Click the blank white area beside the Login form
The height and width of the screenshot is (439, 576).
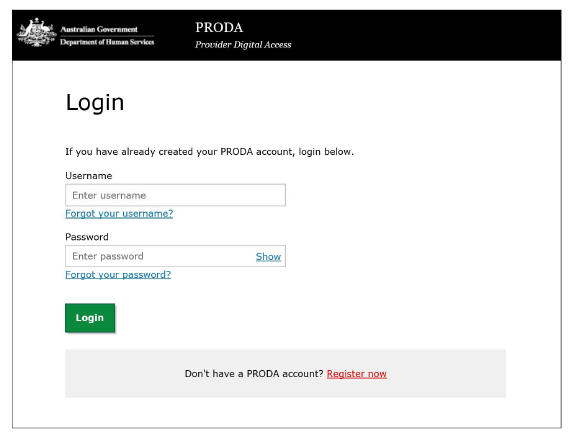point(422,220)
